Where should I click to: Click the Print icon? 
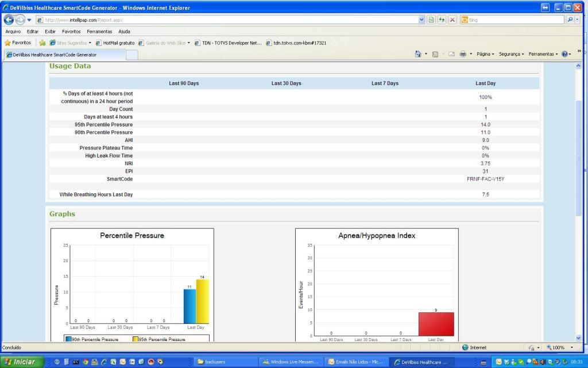click(x=463, y=54)
